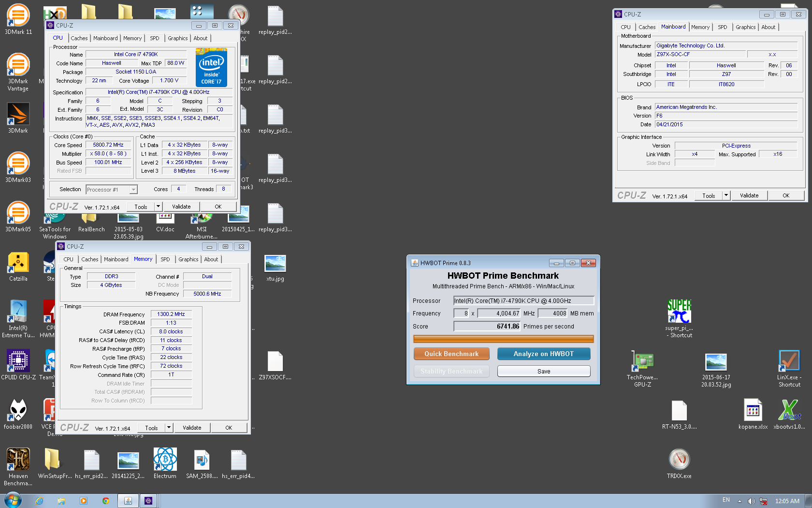The height and width of the screenshot is (508, 812).
Task: Open the super_pi shortcut icon
Action: [679, 318]
